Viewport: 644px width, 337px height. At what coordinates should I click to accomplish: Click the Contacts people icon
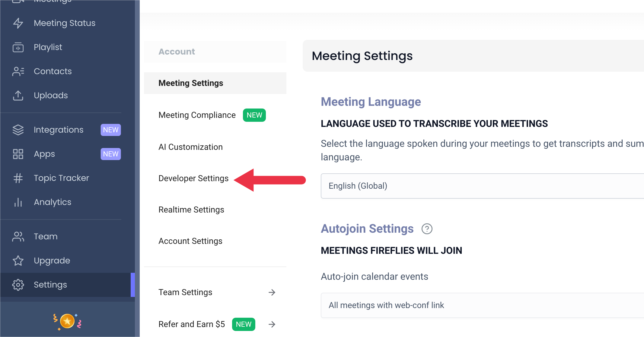tap(18, 71)
